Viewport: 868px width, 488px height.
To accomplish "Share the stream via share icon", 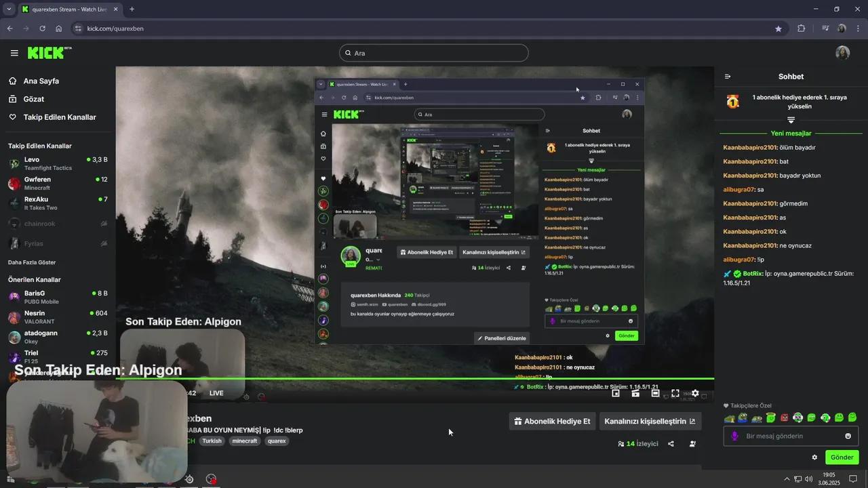I will 671,444.
